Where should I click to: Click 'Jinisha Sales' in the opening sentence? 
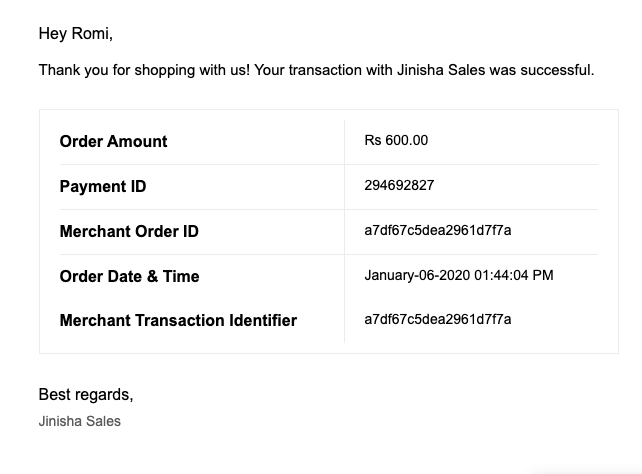coord(441,70)
